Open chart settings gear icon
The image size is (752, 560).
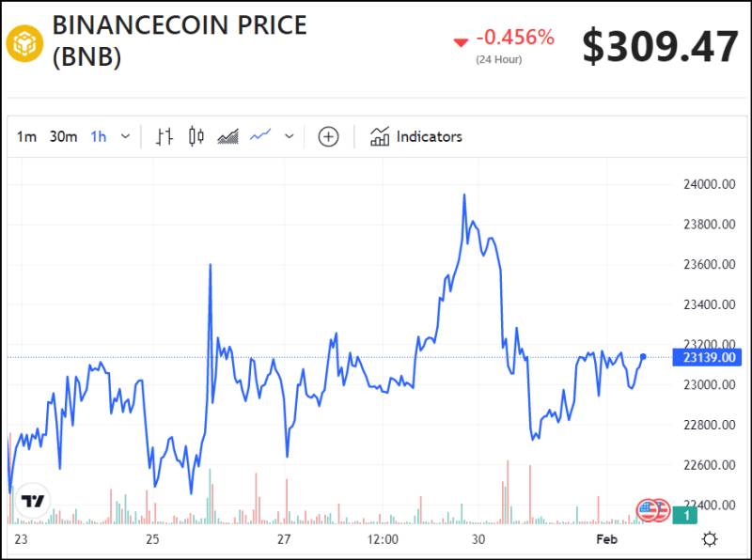click(x=710, y=539)
